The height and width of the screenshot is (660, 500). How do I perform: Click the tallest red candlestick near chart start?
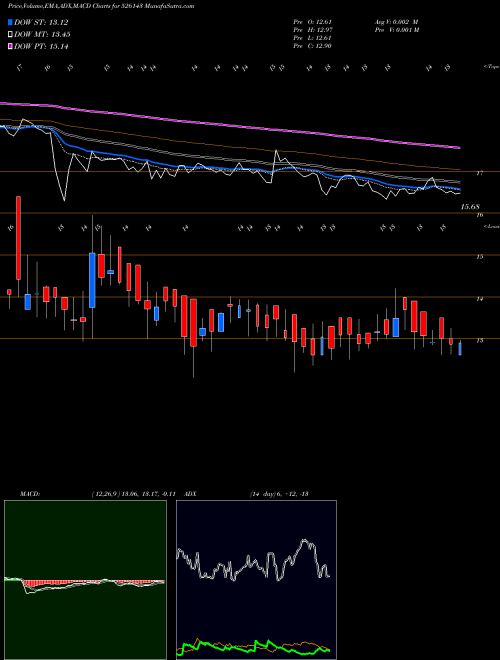18,238
